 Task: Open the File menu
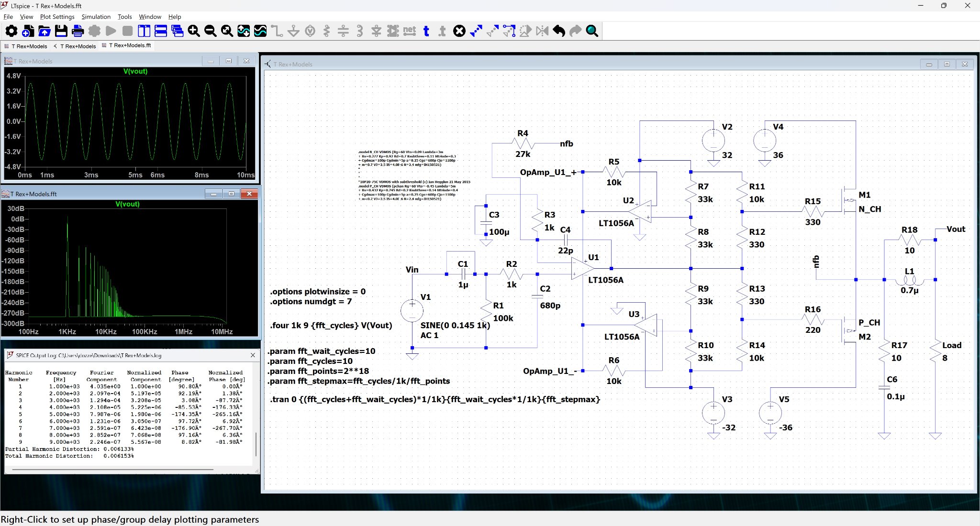pyautogui.click(x=8, y=17)
